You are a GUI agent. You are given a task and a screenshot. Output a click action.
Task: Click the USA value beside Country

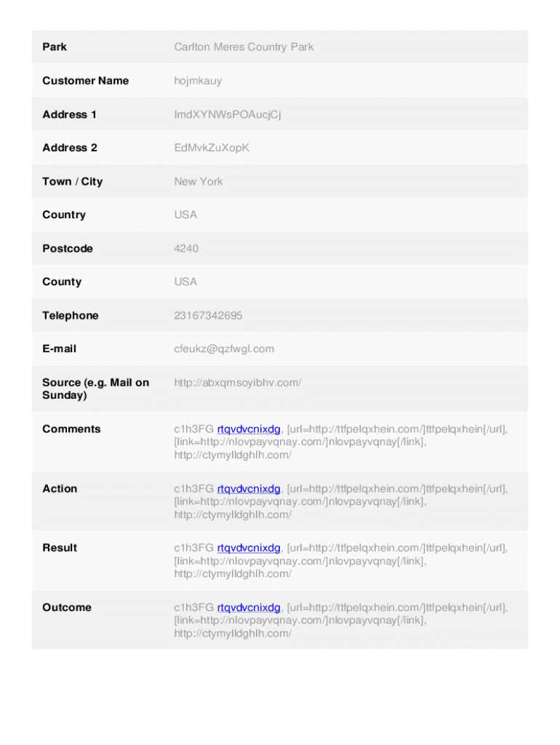pyautogui.click(x=185, y=215)
